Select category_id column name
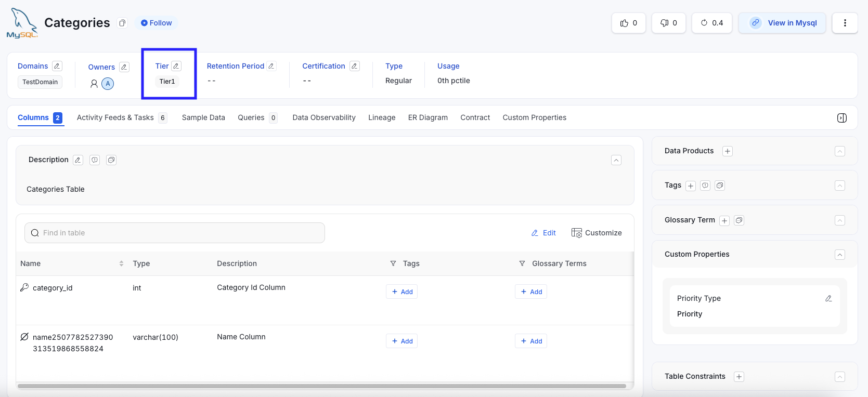Image resolution: width=868 pixels, height=397 pixels. (53, 288)
